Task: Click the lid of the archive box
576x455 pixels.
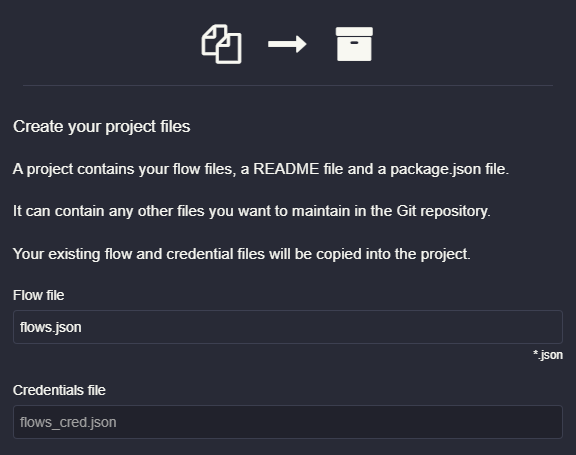Action: point(354,32)
